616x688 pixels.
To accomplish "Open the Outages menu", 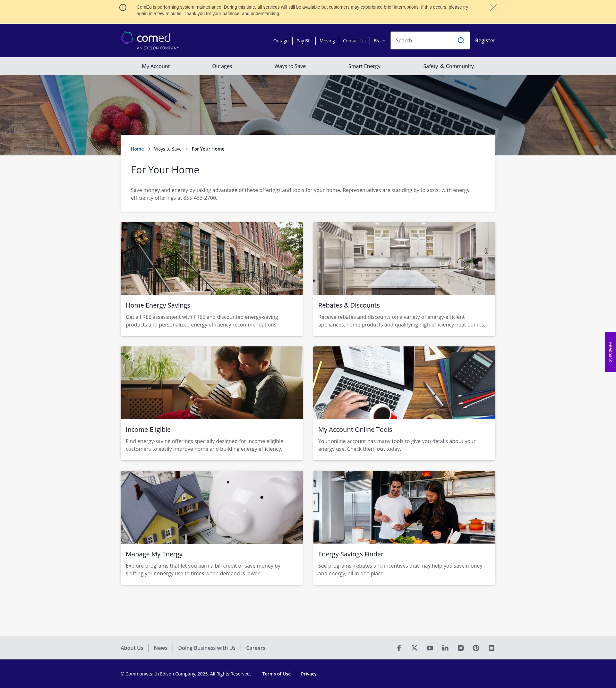I will (222, 66).
